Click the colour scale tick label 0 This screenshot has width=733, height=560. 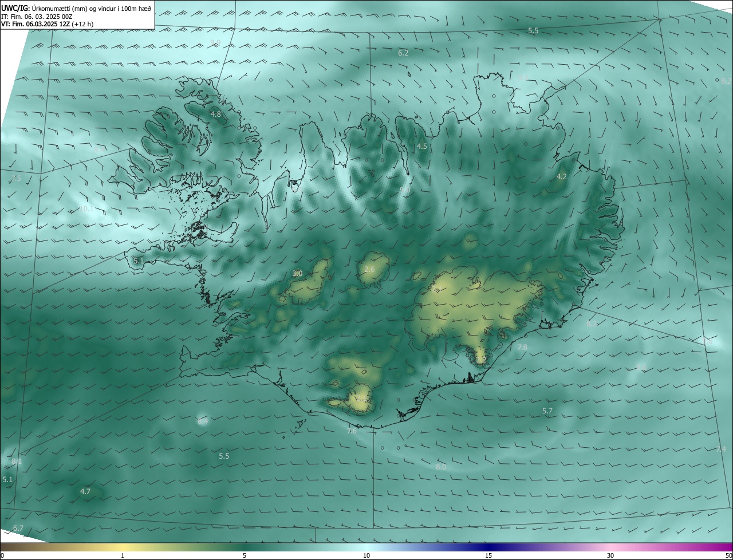click(x=2, y=555)
